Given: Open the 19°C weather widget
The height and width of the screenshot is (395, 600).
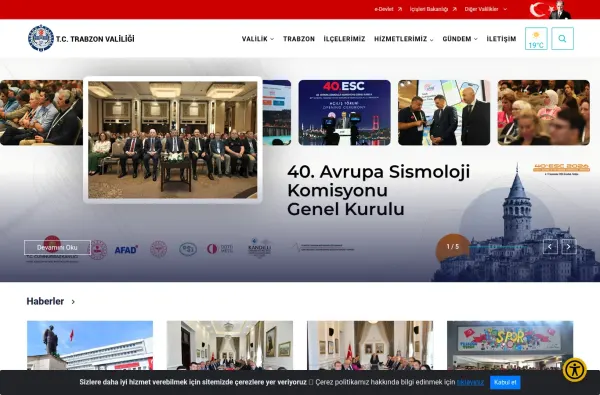Looking at the screenshot, I should point(536,39).
